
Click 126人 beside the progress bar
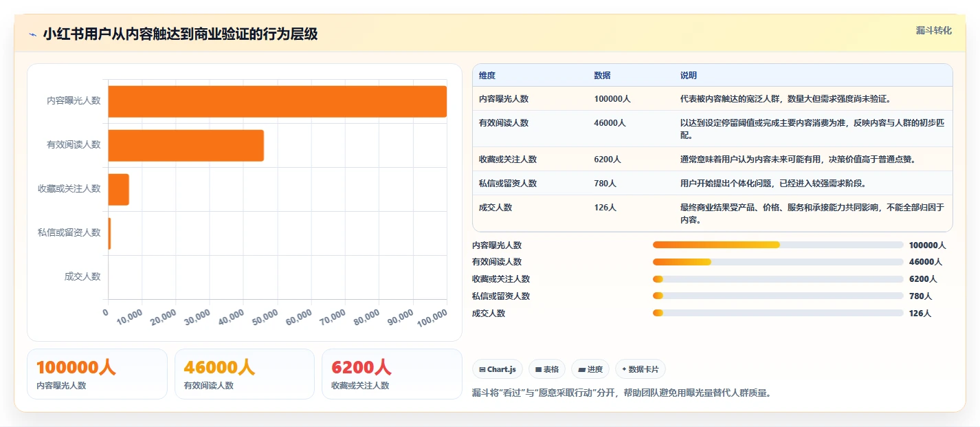(920, 314)
